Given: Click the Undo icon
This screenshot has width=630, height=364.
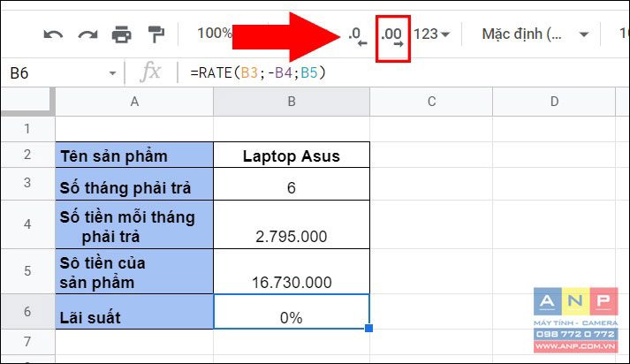Looking at the screenshot, I should (x=53, y=34).
